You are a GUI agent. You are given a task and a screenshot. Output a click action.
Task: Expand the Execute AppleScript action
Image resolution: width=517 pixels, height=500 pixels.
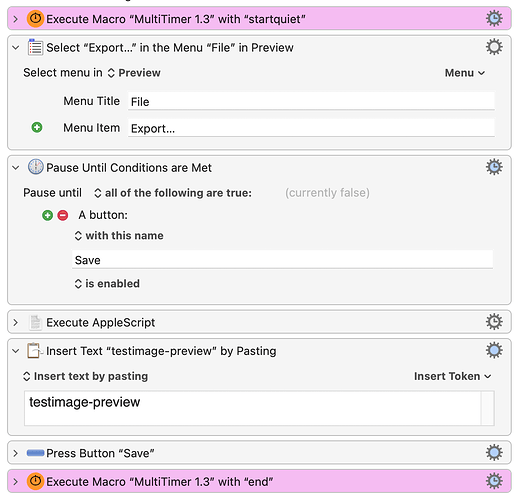(15, 322)
